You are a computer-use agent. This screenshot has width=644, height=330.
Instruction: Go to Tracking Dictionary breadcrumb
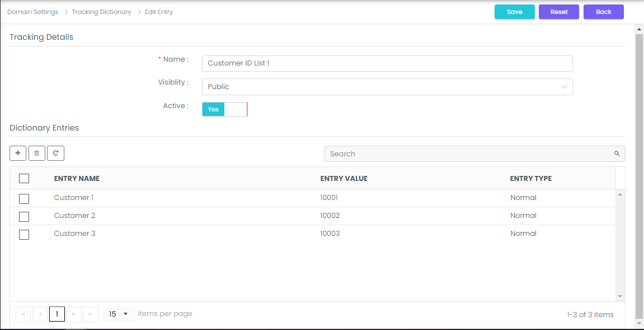(x=101, y=12)
